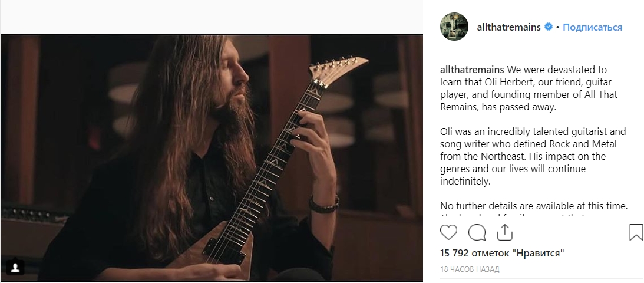Share the post using the share arrow icon
Viewport: 644px width, 283px height.
pos(504,233)
